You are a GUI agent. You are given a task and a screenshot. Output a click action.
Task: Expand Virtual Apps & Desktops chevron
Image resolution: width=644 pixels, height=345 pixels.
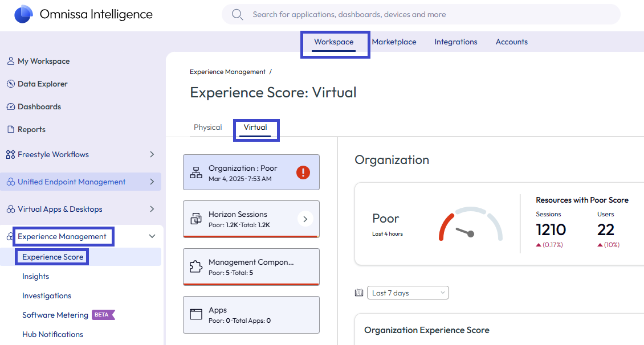[x=152, y=209]
